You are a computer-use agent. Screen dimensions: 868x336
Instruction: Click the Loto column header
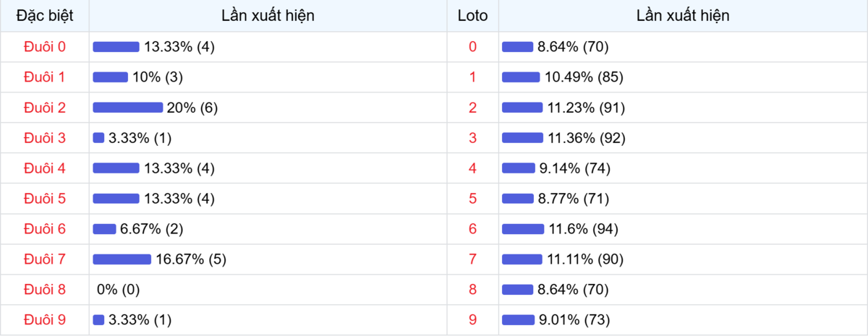473,15
